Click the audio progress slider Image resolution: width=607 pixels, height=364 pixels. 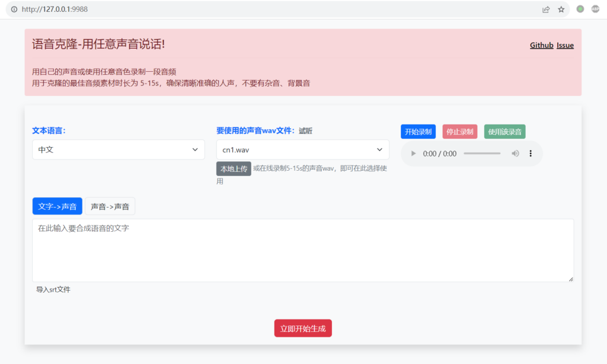pos(481,153)
